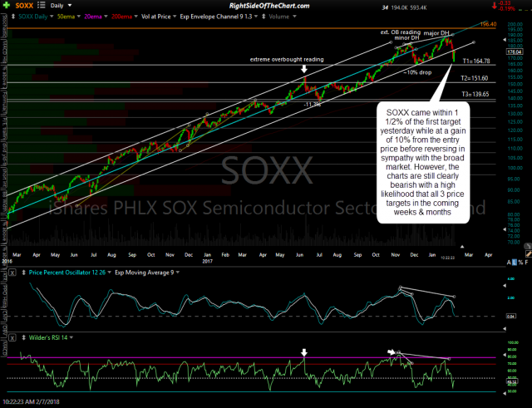Image resolution: width=532 pixels, height=408 pixels.
Task: Select the '~10% drop' annotation
Action: click(417, 72)
